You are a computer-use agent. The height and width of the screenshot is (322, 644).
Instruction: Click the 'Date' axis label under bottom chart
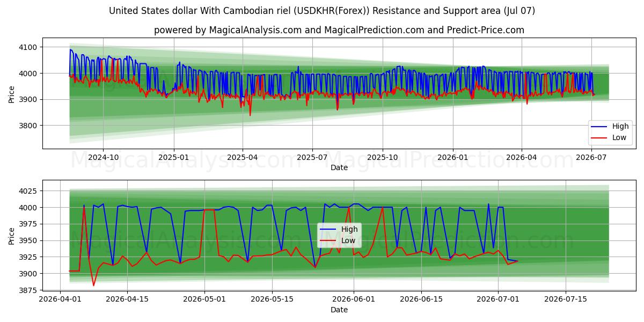(339, 310)
